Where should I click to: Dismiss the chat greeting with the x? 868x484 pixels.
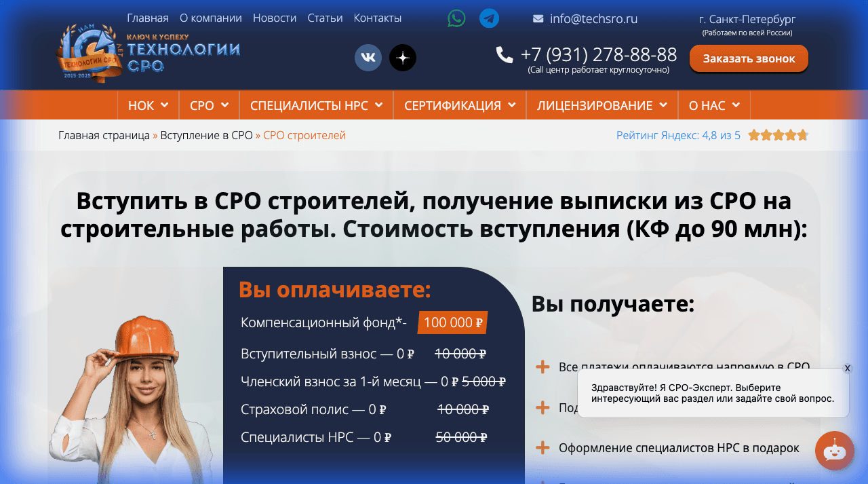[x=847, y=368]
